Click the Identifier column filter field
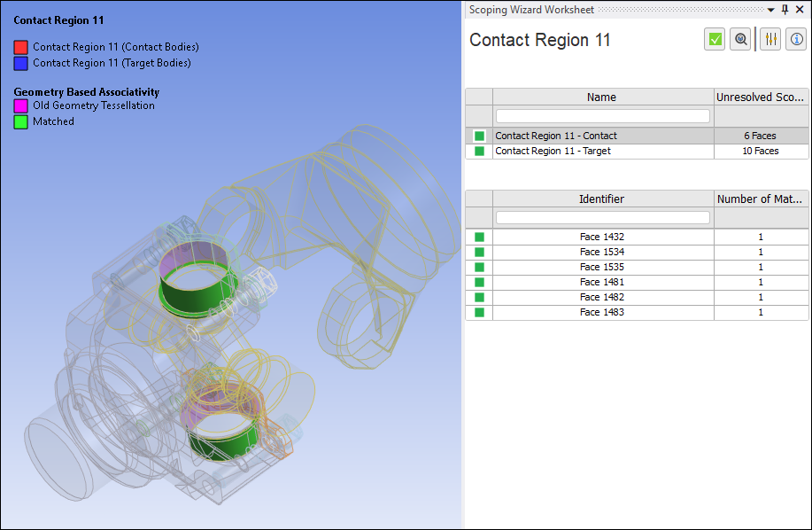Screen dimensions: 812x530 (602, 218)
